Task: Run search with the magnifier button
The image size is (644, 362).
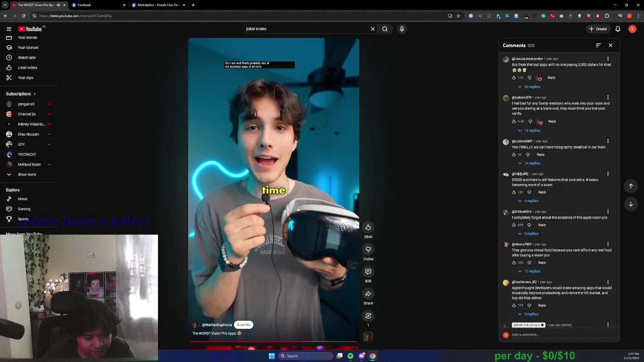Action: click(x=385, y=29)
